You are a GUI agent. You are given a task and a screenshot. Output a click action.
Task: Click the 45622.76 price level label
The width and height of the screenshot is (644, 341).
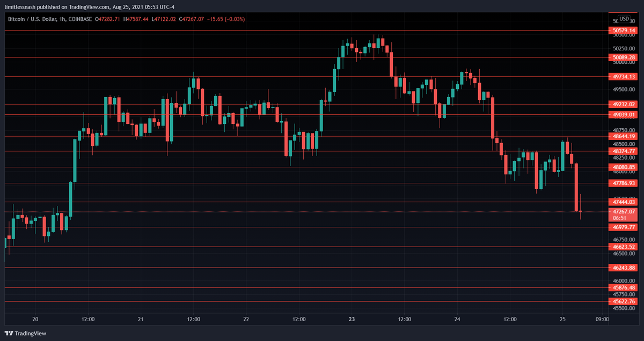point(624,302)
